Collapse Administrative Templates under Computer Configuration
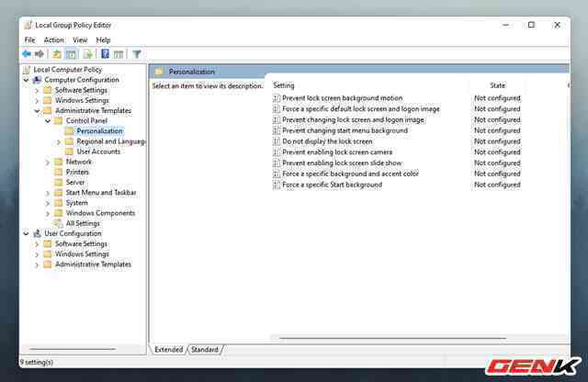 pyautogui.click(x=37, y=110)
